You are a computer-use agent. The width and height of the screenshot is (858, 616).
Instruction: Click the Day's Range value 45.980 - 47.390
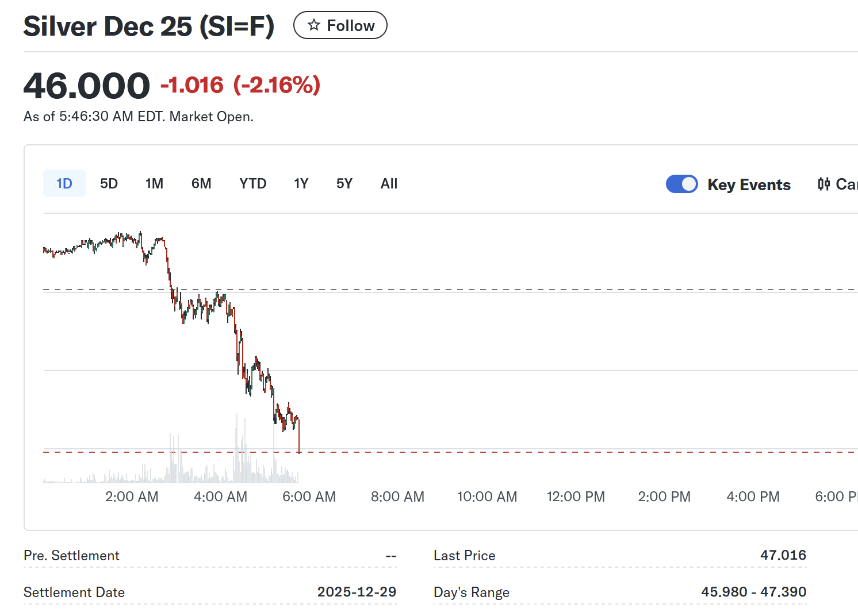[x=753, y=592]
